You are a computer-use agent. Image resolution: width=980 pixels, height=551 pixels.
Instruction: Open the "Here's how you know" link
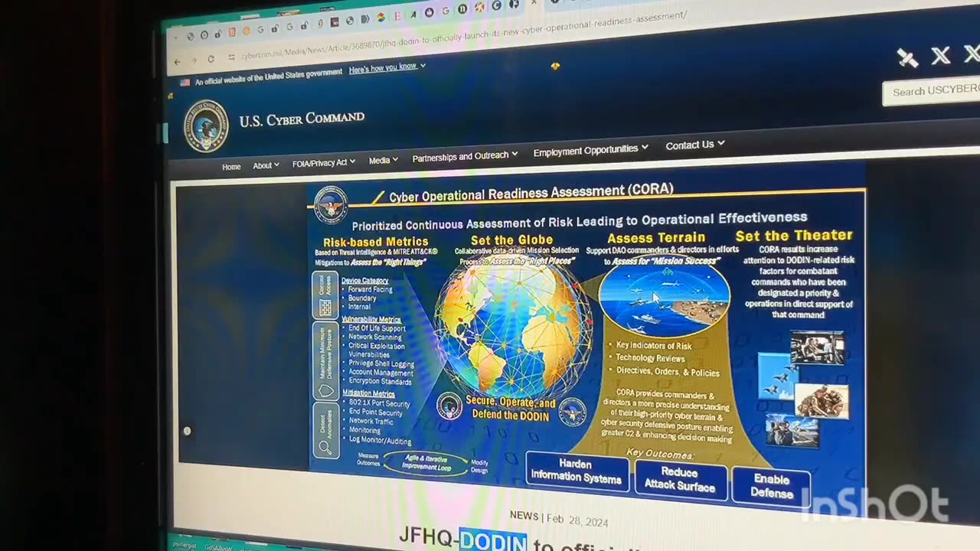(x=383, y=68)
